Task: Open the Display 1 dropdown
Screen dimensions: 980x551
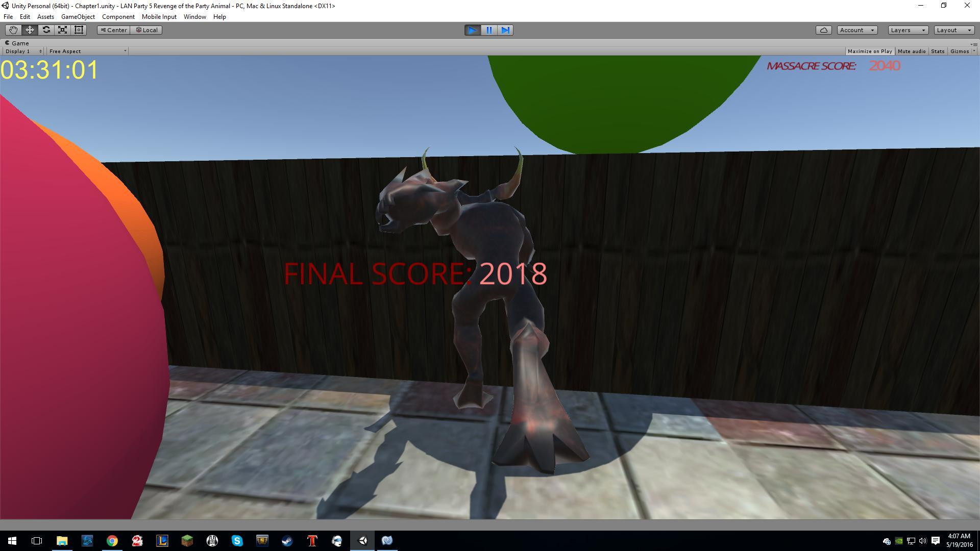Action: tap(23, 51)
